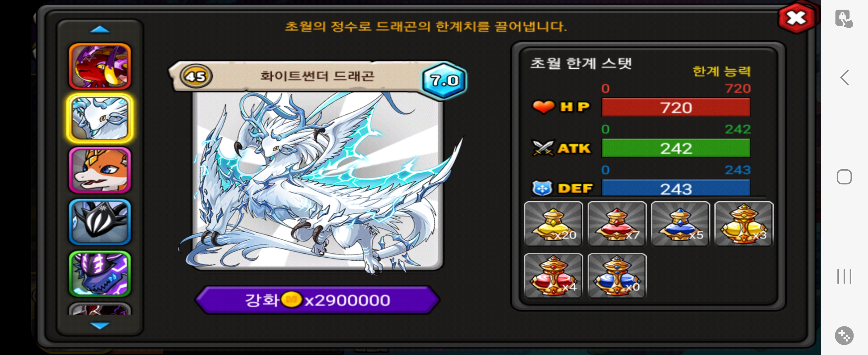
Task: Pick the black masked dragon portrait
Action: click(x=100, y=222)
